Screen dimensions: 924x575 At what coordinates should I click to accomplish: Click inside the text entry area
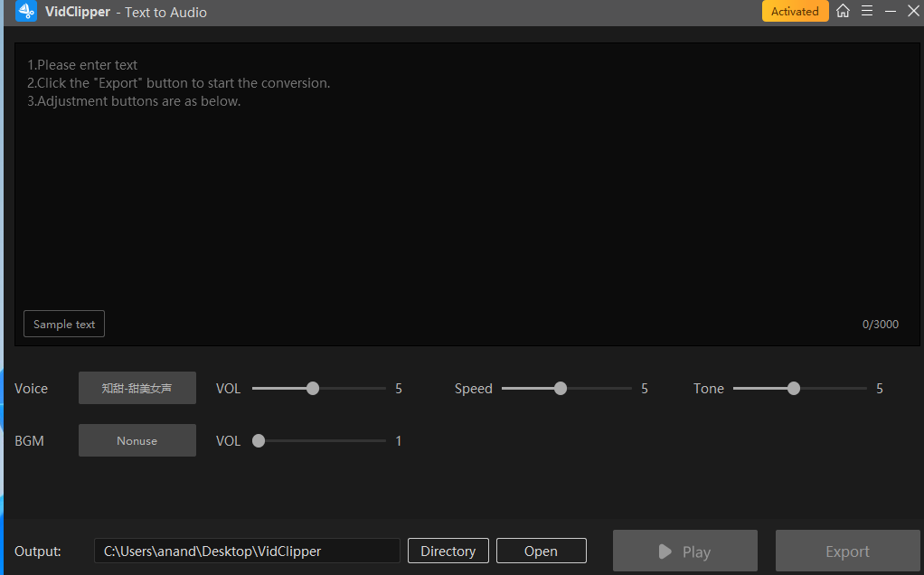coord(467,199)
